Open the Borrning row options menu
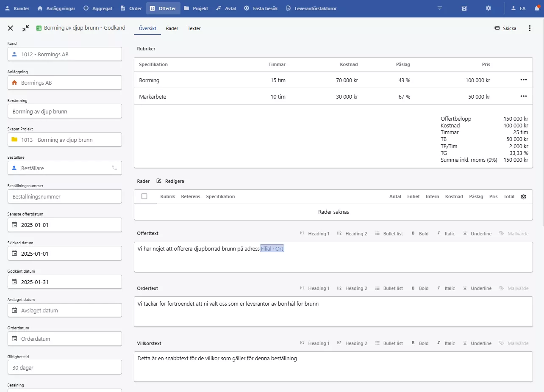 [524, 80]
